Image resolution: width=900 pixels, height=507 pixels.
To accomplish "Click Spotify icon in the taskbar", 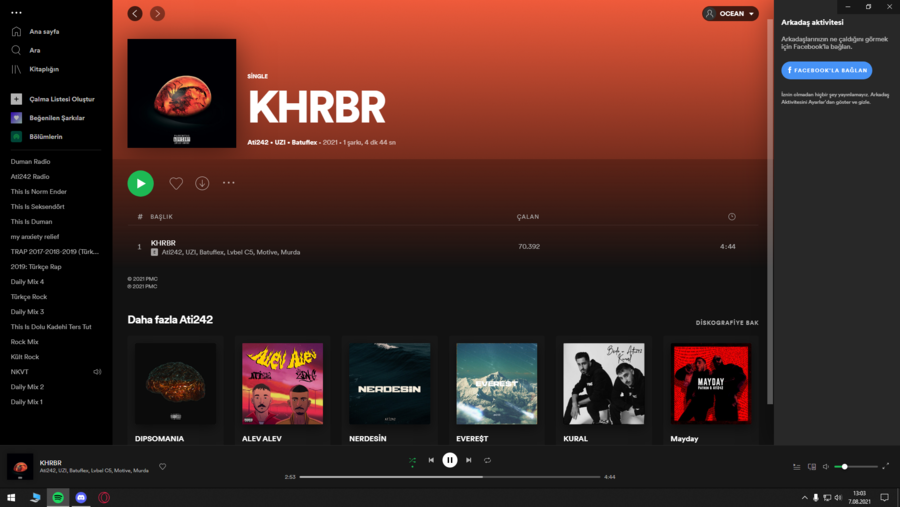I will (58, 497).
